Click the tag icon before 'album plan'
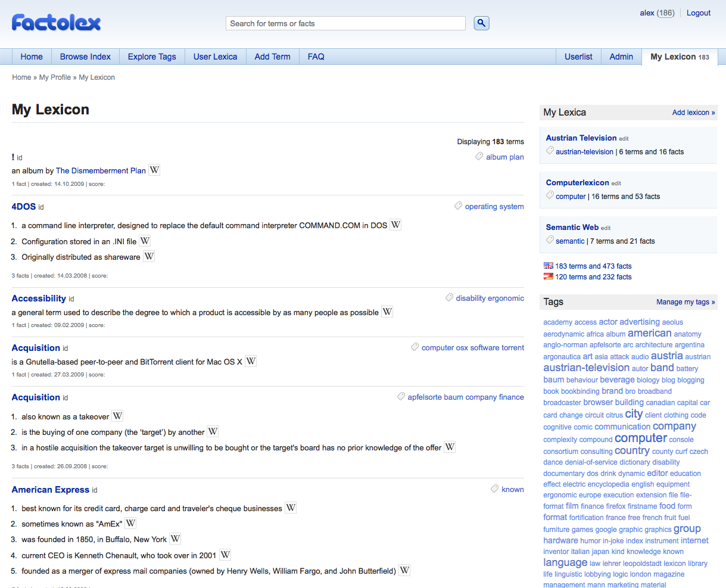The width and height of the screenshot is (726, 588). tap(479, 157)
